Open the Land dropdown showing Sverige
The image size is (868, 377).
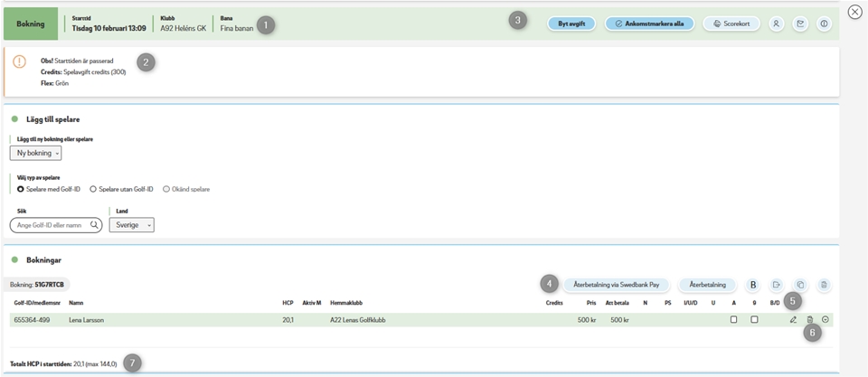[131, 225]
